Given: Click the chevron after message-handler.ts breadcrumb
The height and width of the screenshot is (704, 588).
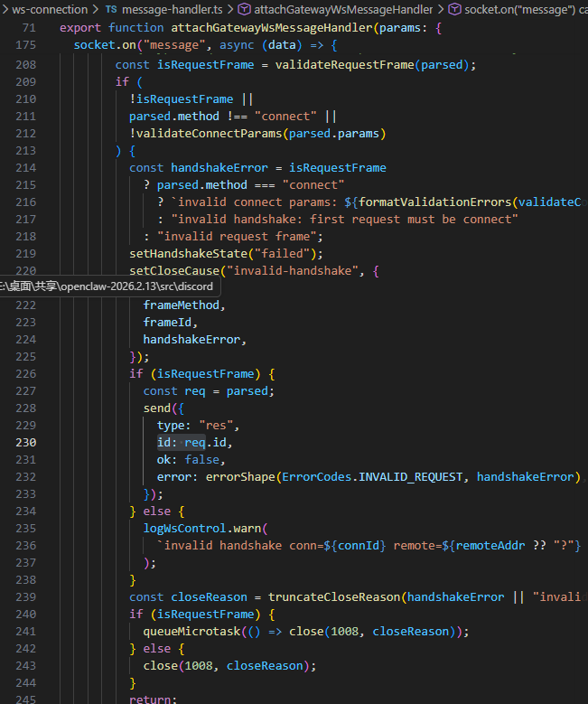Looking at the screenshot, I should (230, 9).
